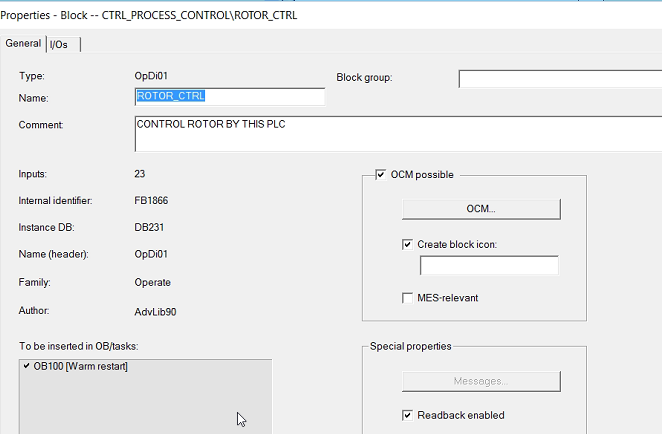This screenshot has width=662, height=434.
Task: Disable the Readback enabled checkbox
Action: point(407,415)
